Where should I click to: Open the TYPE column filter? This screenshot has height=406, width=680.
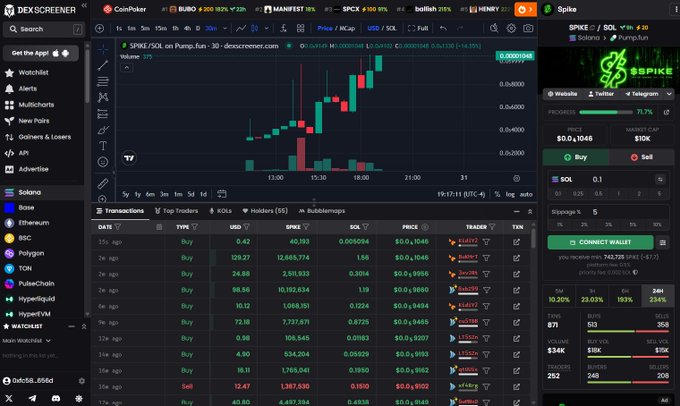195,227
